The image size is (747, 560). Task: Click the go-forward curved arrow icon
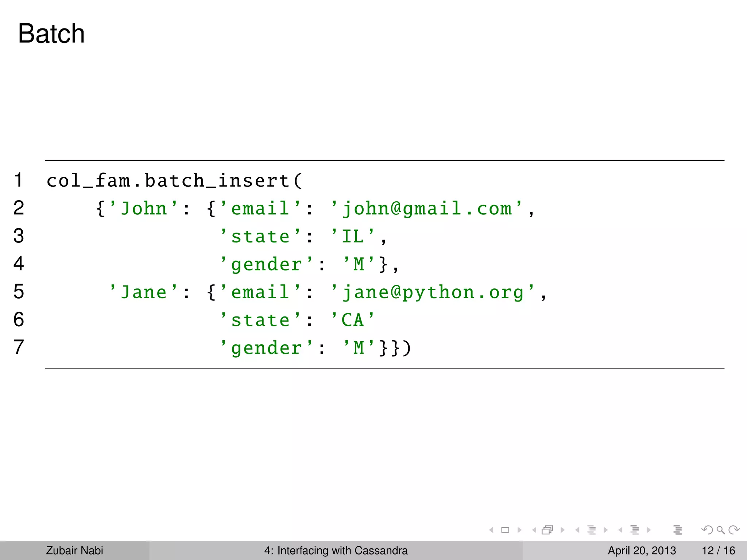click(x=734, y=530)
